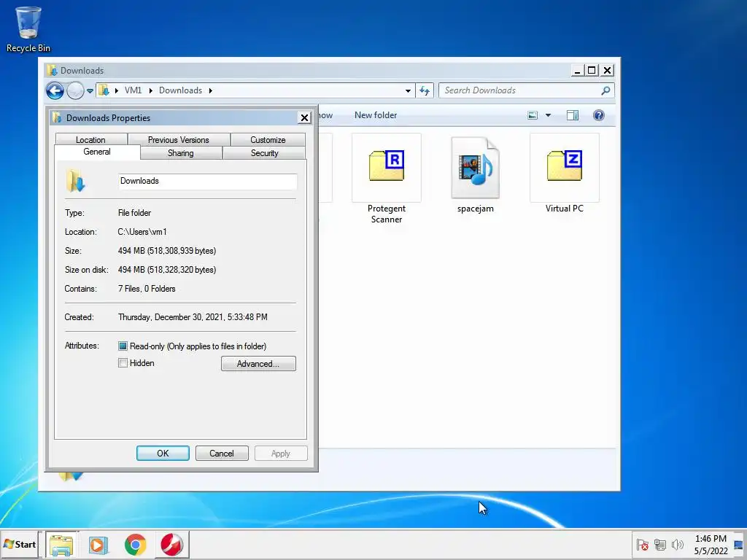
Task: Click the Explorer forward navigation button
Action: coord(75,90)
